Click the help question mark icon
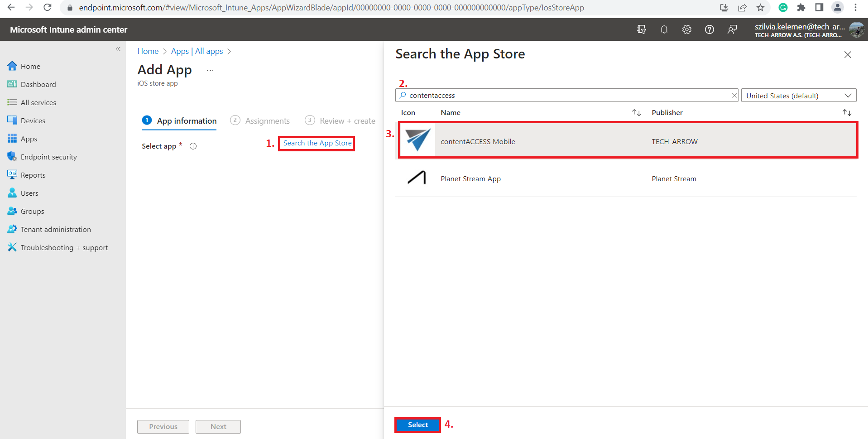868x439 pixels. (x=709, y=29)
